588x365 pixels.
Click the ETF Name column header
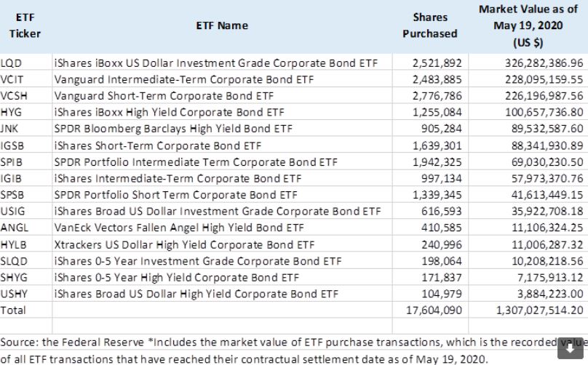tap(222, 25)
